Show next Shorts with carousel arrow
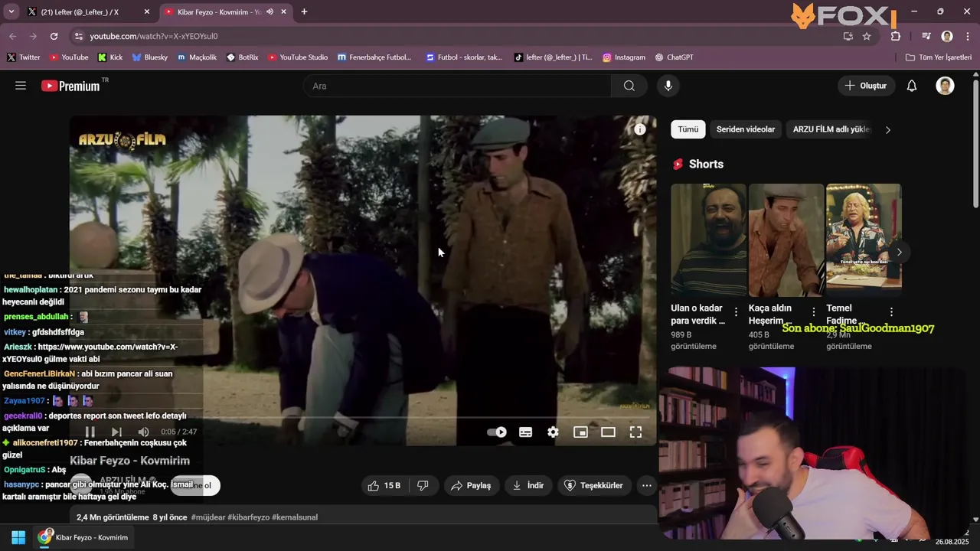The image size is (980, 551). pos(900,253)
